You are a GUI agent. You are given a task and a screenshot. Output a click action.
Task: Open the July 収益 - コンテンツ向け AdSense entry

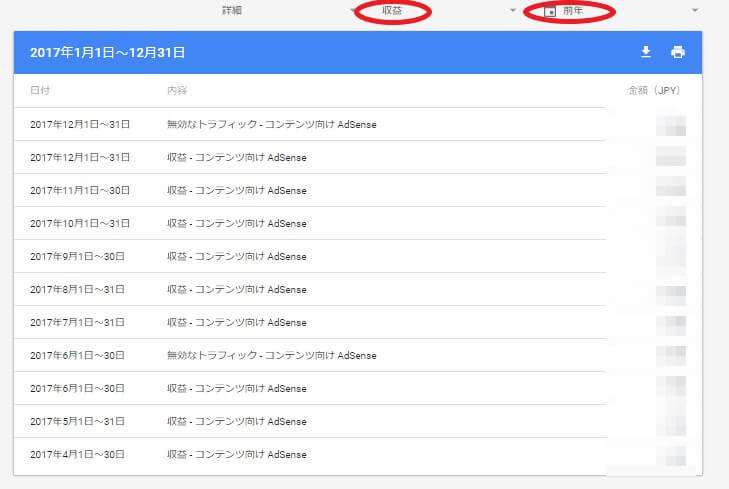[x=237, y=322]
